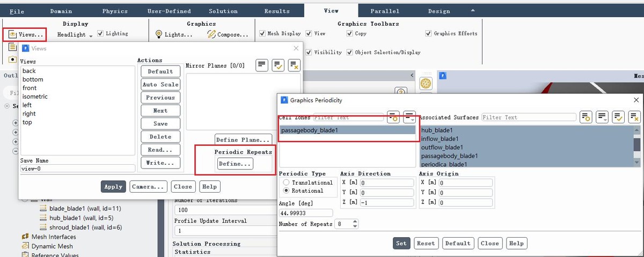Open the Domain ribbon tab

pyautogui.click(x=61, y=11)
